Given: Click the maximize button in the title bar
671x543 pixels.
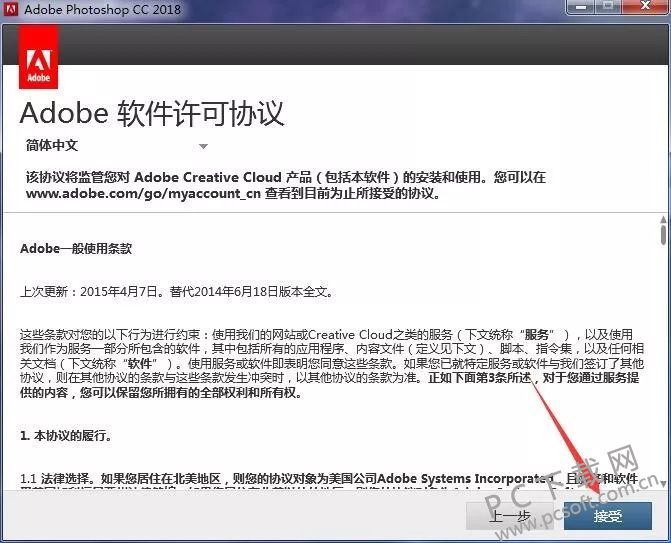Looking at the screenshot, I should (x=609, y=6).
